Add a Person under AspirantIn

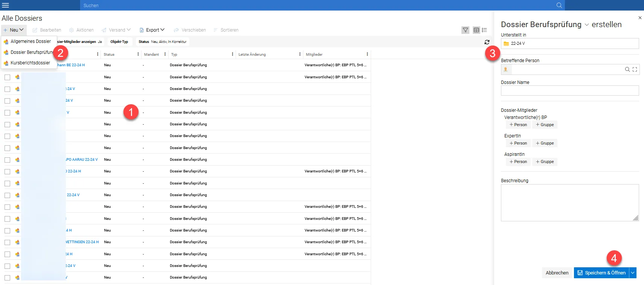[x=518, y=162]
